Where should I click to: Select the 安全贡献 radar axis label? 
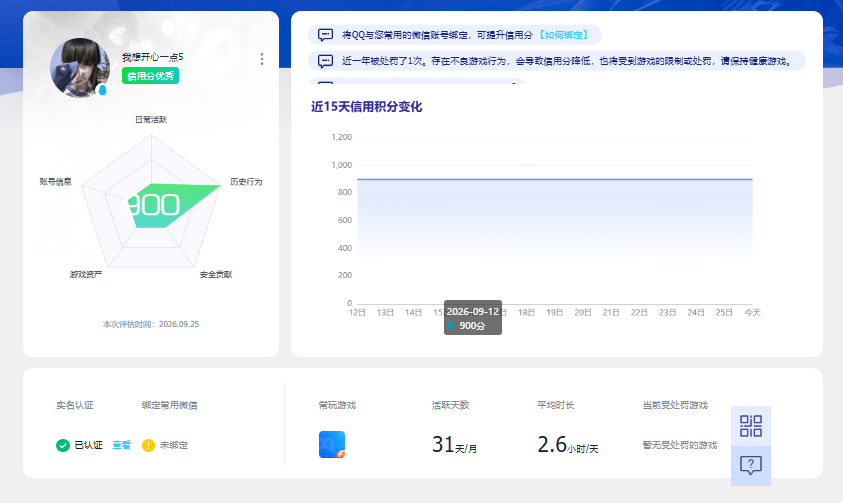pyautogui.click(x=216, y=274)
